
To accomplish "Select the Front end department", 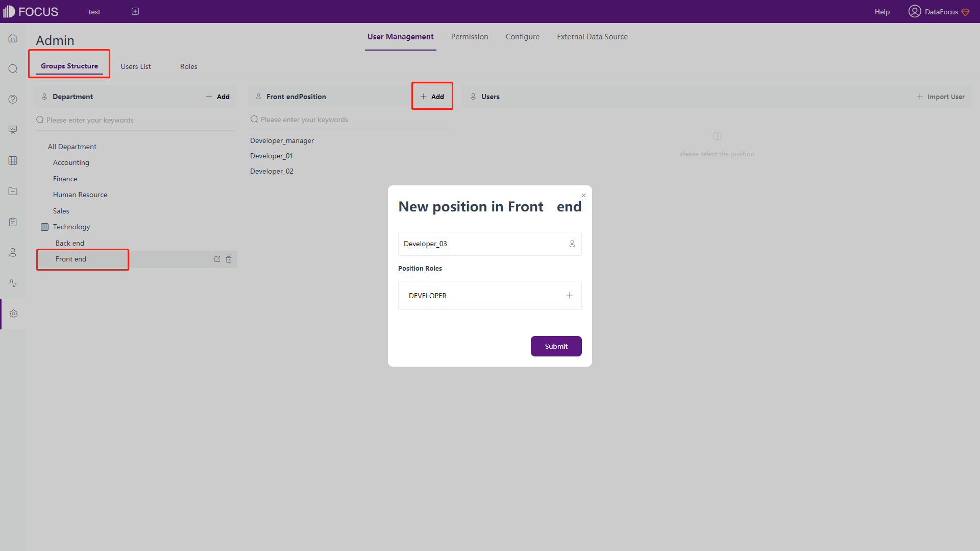I will point(71,259).
